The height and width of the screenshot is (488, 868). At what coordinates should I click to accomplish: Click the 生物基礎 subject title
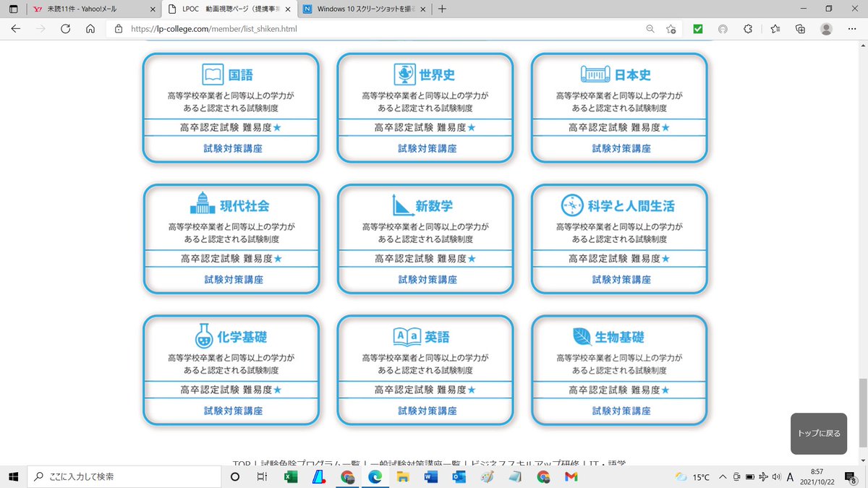tap(619, 337)
